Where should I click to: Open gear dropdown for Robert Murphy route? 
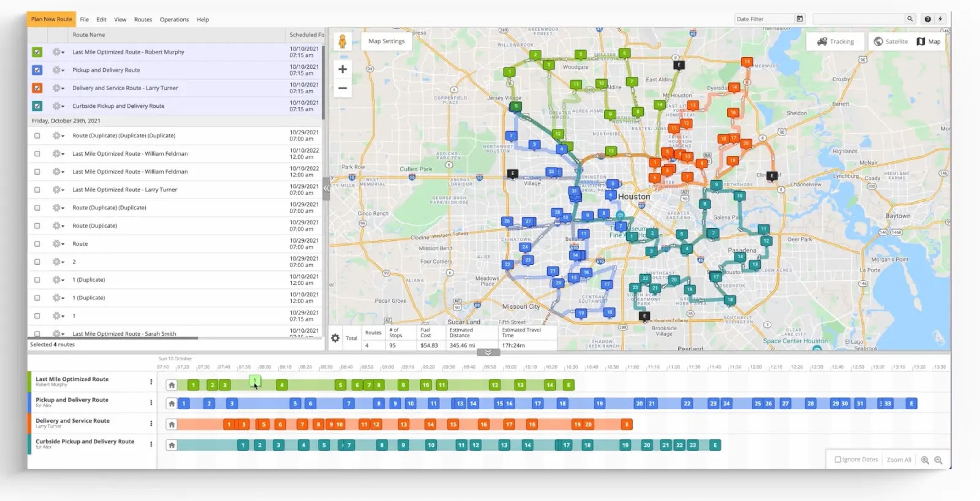[x=58, y=52]
